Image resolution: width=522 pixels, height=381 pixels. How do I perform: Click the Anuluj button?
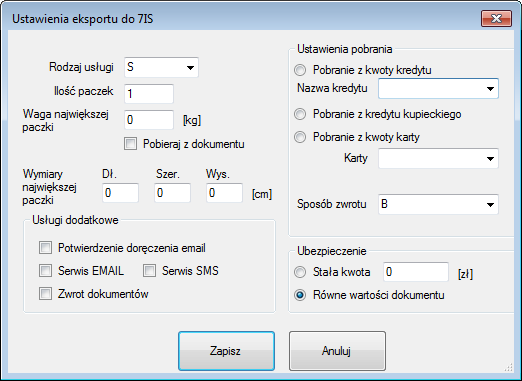pos(337,351)
